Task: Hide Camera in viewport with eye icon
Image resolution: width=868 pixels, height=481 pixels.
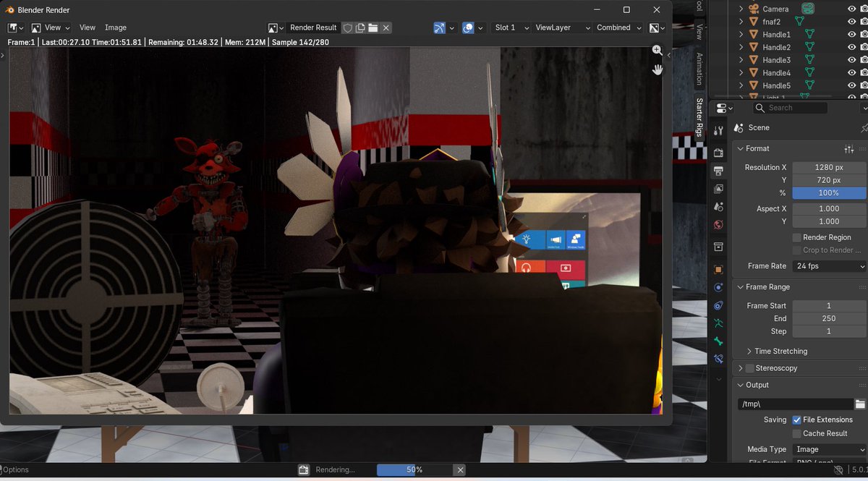Action: pyautogui.click(x=851, y=9)
